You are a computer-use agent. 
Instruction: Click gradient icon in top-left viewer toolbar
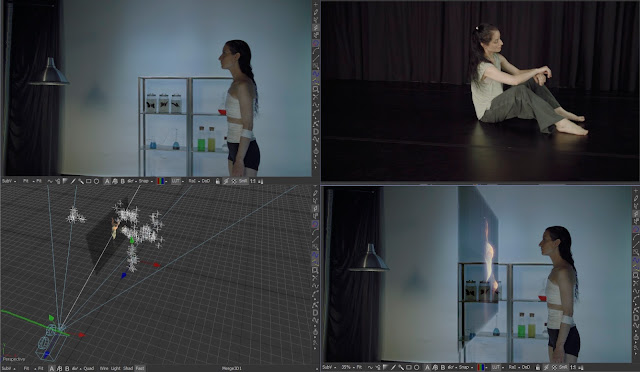[65, 181]
